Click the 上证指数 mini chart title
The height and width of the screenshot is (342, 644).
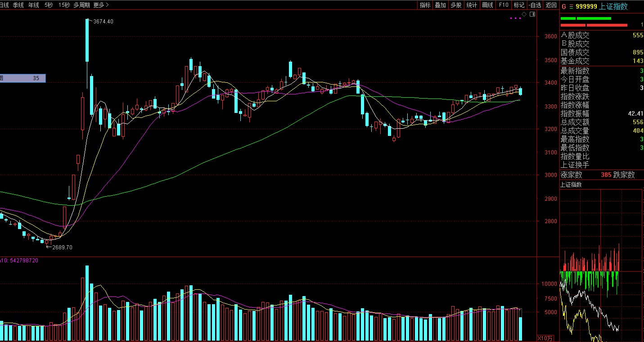(571, 184)
